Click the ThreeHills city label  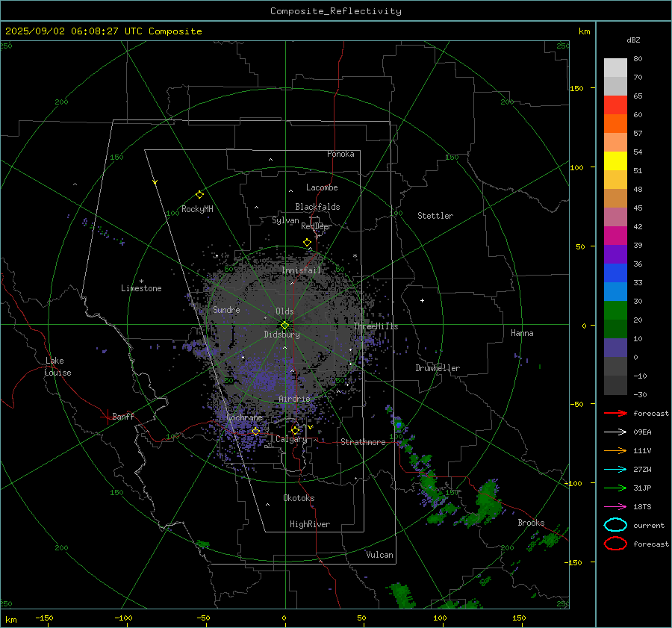coord(376,326)
